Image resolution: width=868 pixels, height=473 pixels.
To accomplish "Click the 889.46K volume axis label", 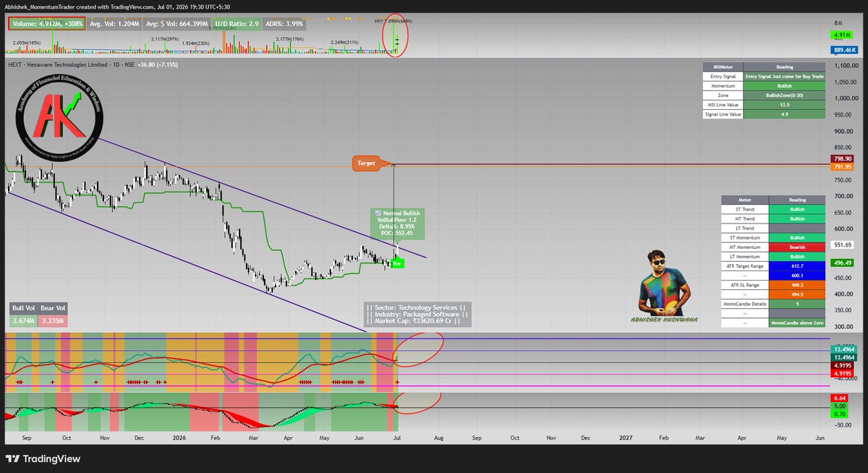I will pyautogui.click(x=843, y=50).
